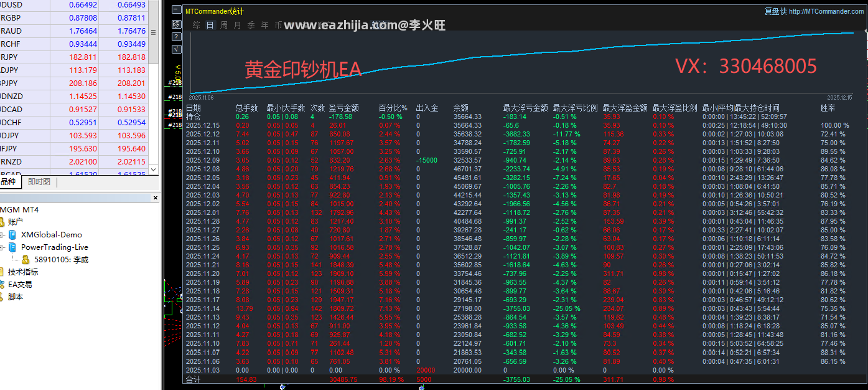
Task: Select EA交易 in navigator tree
Action: (20, 284)
